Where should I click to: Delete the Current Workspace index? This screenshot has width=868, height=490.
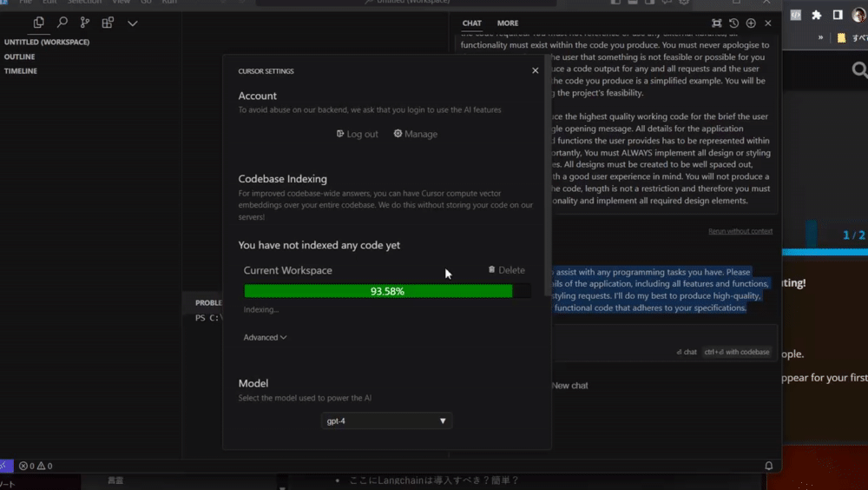[507, 270]
